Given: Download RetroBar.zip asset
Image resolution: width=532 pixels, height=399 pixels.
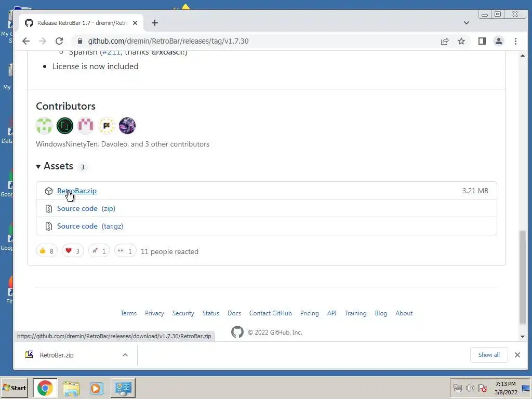Looking at the screenshot, I should 77,191.
